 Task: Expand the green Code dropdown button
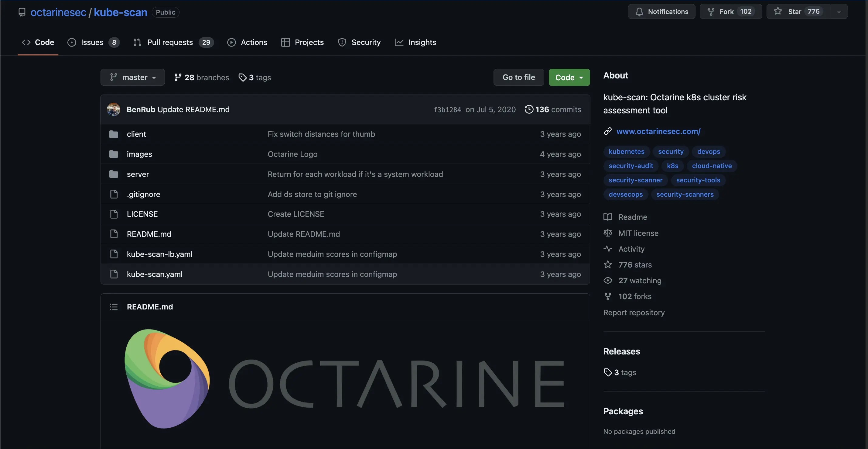(x=569, y=77)
